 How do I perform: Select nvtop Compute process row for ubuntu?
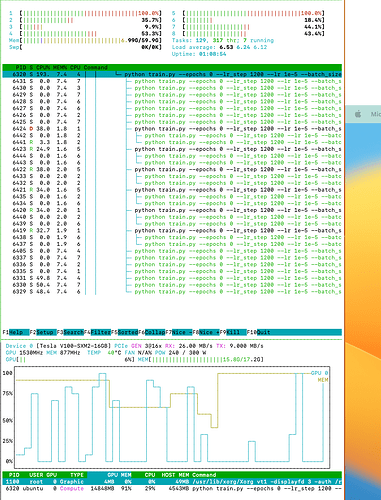[x=172, y=488]
